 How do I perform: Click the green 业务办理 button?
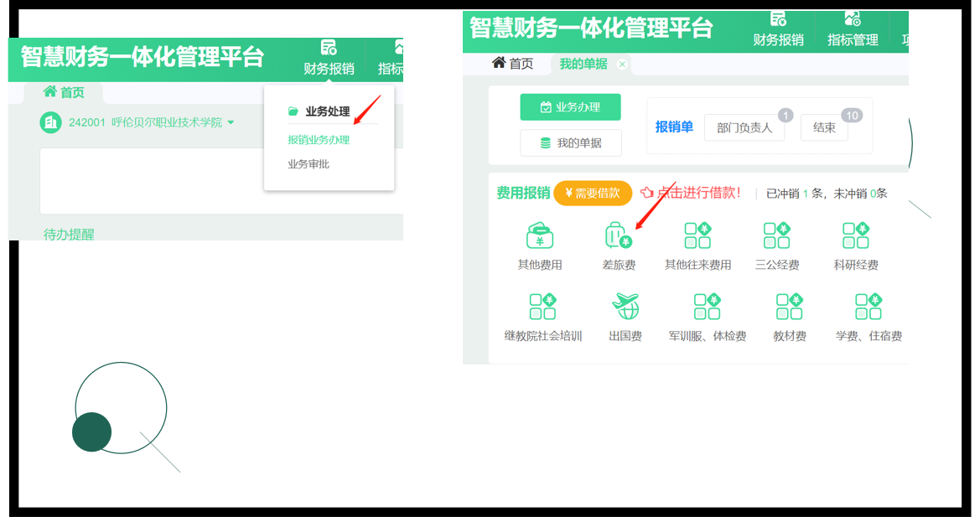click(x=570, y=106)
